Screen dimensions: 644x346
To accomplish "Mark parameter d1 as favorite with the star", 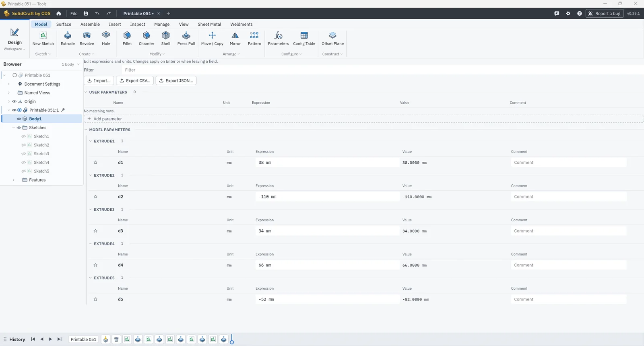I will pyautogui.click(x=95, y=163).
